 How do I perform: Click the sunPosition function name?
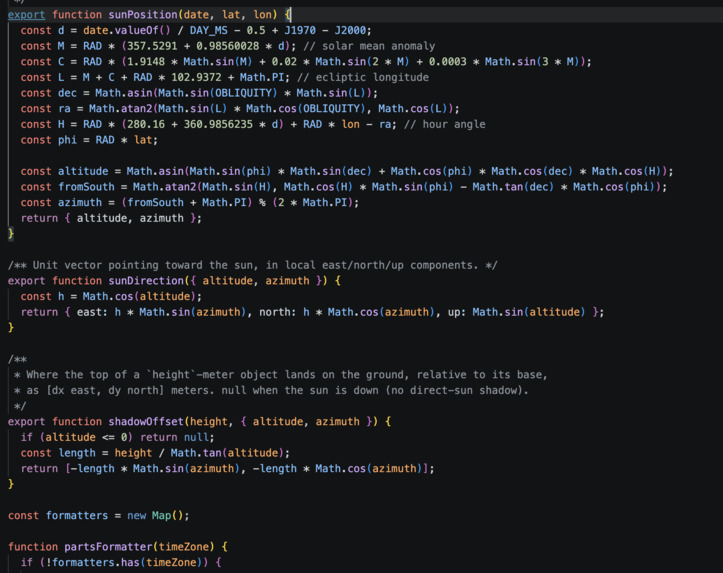pos(142,15)
